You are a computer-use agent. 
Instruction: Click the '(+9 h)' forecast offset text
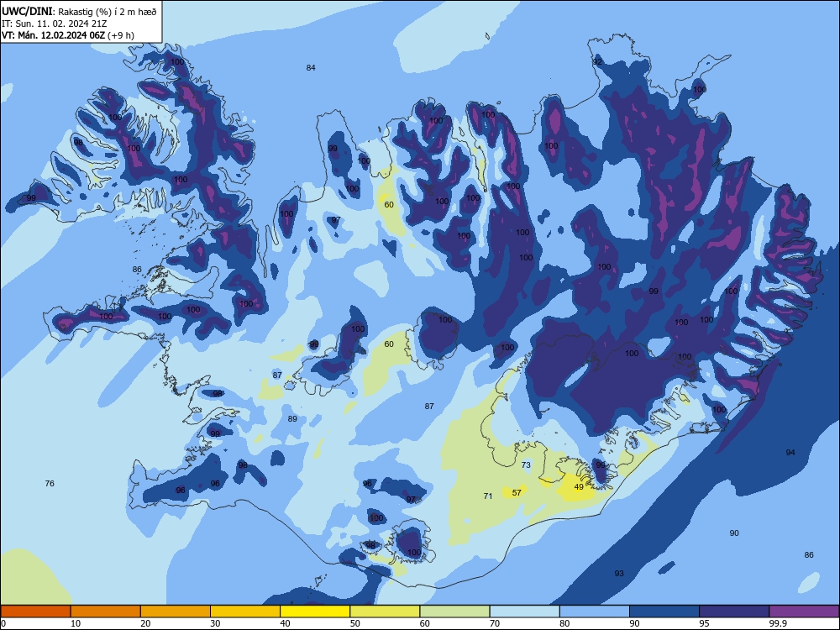click(x=120, y=35)
